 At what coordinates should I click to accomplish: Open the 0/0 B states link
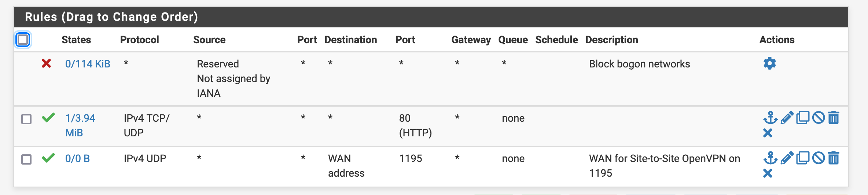pos(77,158)
